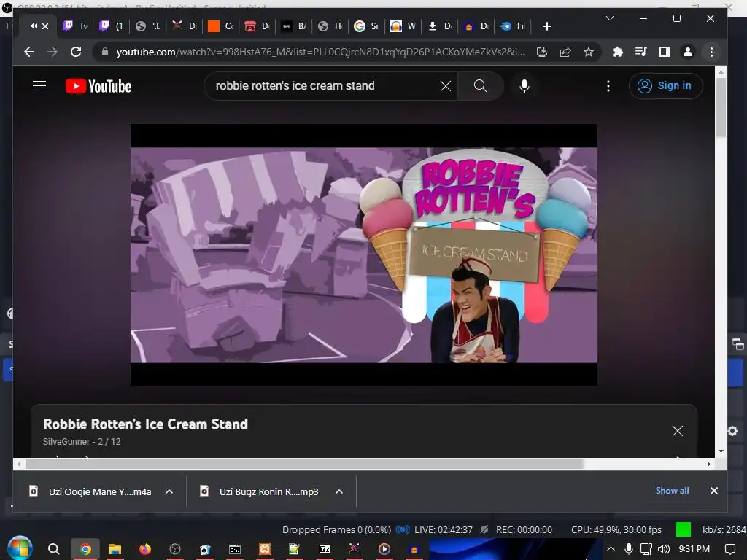
Task: Click the video player to pause
Action: click(364, 255)
